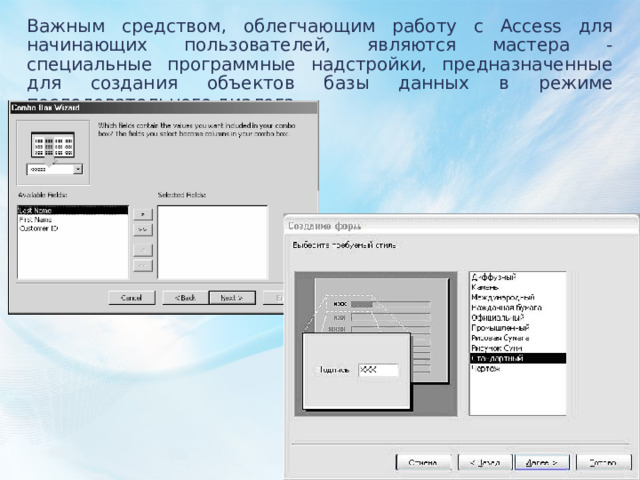Click the '<' remove field button
This screenshot has height=480, width=640.
tap(143, 250)
